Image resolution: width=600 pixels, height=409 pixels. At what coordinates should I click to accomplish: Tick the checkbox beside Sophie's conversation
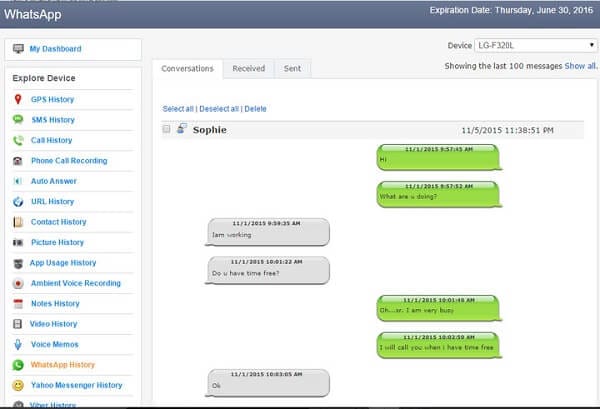167,129
